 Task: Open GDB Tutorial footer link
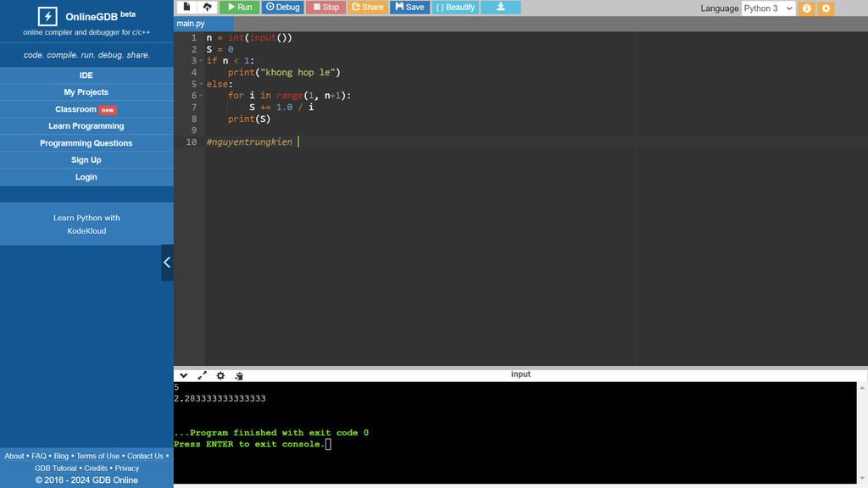click(x=55, y=468)
